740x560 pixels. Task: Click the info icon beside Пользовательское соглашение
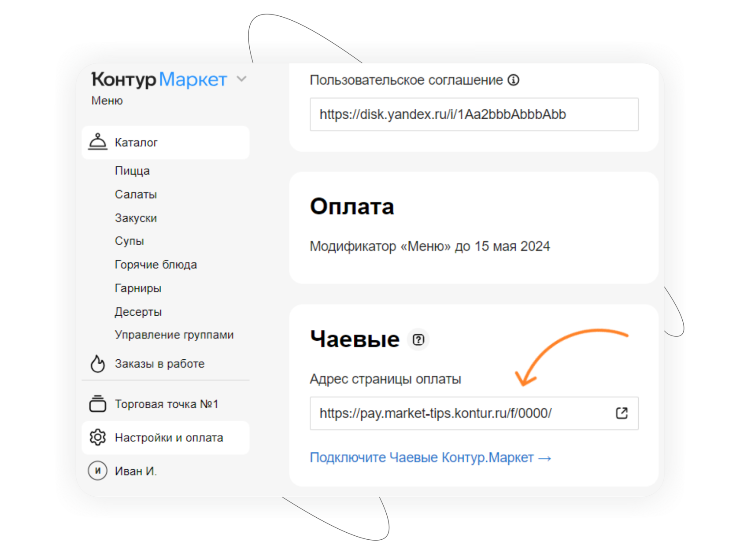point(514,80)
